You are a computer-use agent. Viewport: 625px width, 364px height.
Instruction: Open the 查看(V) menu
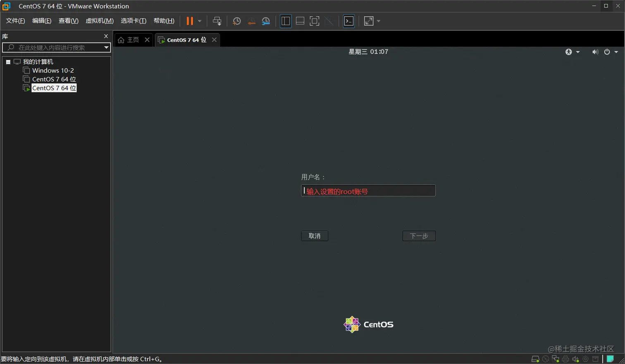(x=69, y=21)
